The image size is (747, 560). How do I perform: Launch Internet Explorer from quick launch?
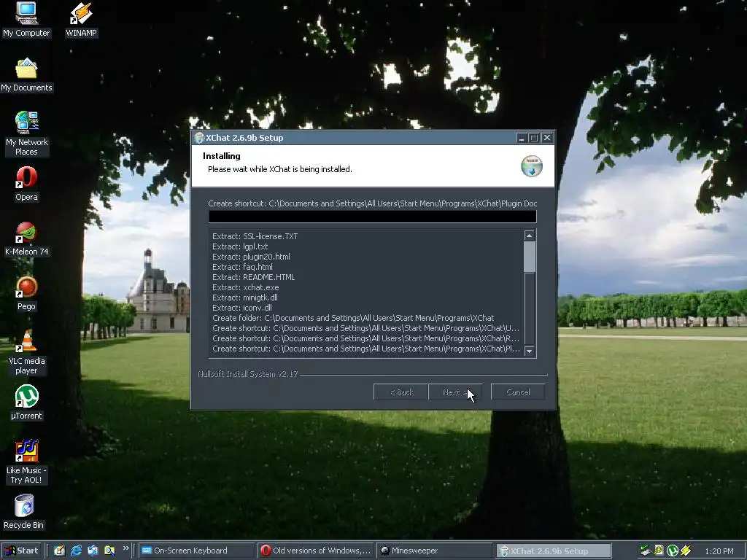pyautogui.click(x=76, y=551)
